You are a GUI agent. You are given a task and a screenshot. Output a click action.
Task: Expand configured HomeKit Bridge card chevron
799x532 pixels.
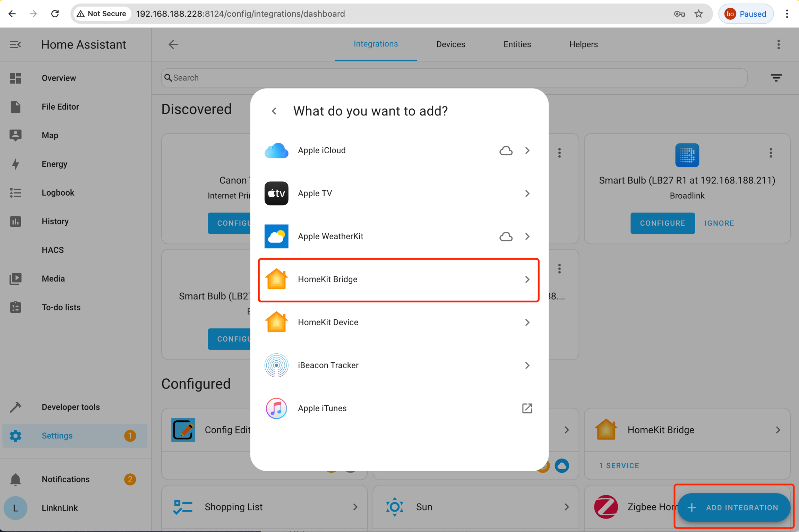[778, 430]
